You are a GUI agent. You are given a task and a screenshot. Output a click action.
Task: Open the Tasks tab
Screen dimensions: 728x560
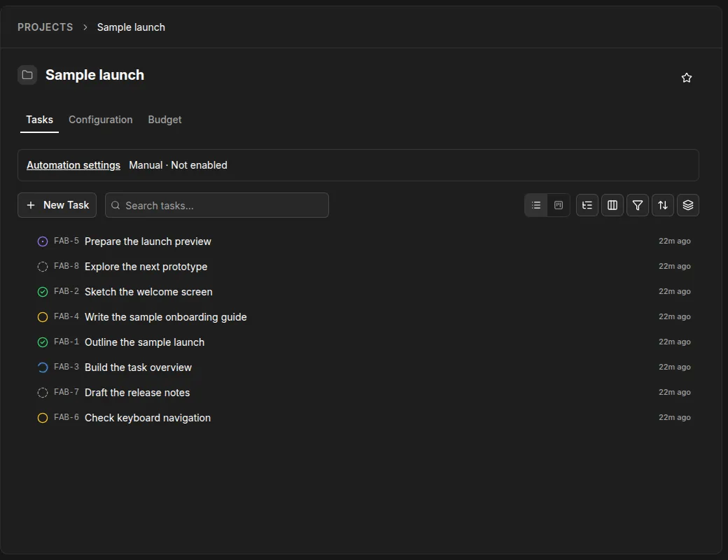point(39,120)
